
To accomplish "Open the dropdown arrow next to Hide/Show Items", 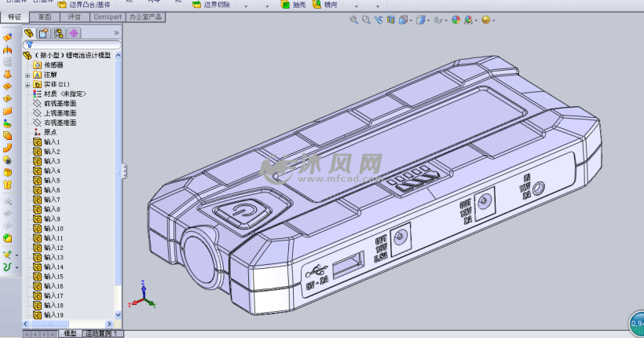I will point(446,20).
